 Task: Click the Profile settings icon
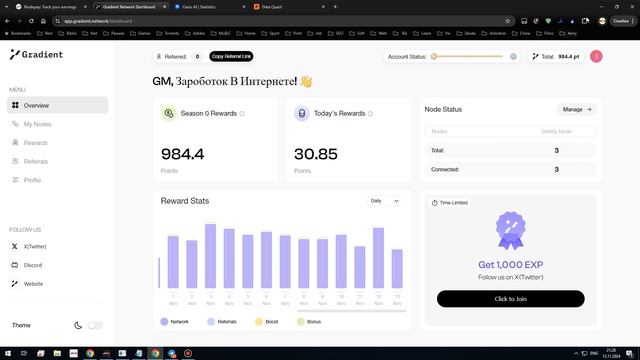pos(15,180)
